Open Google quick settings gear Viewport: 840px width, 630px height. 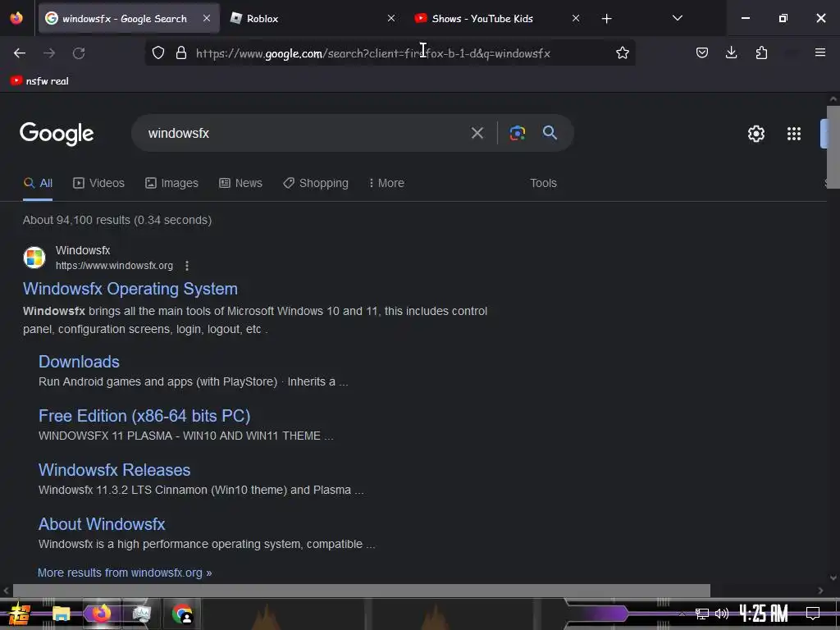click(x=756, y=134)
